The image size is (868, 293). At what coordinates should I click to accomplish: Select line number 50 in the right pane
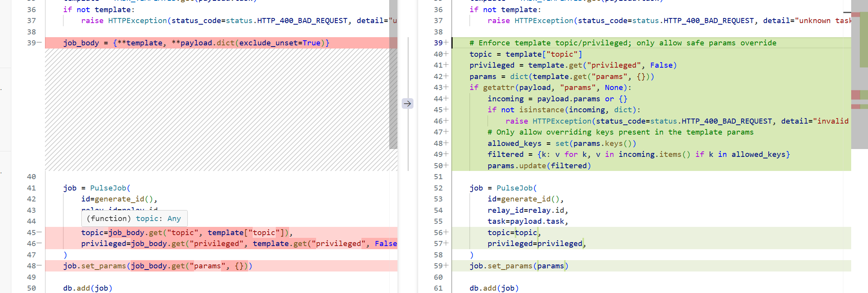[x=438, y=165]
